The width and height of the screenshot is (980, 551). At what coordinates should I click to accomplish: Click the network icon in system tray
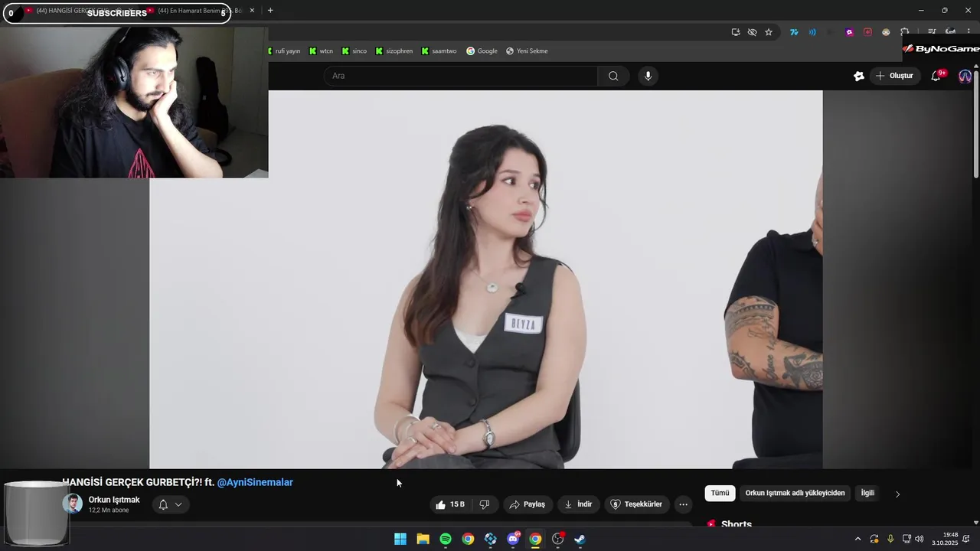[x=906, y=539]
